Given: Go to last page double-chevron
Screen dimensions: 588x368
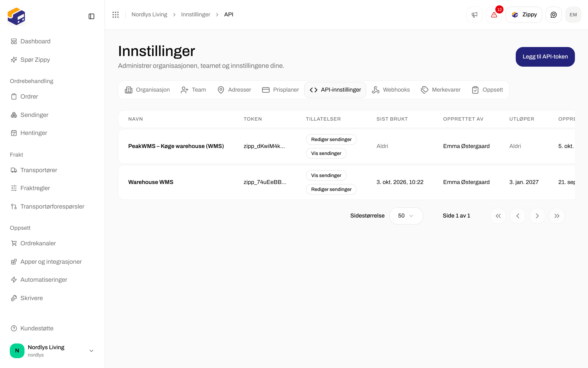Looking at the screenshot, I should (557, 216).
